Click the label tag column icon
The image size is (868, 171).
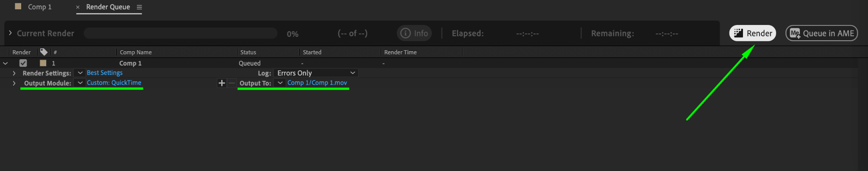point(44,52)
